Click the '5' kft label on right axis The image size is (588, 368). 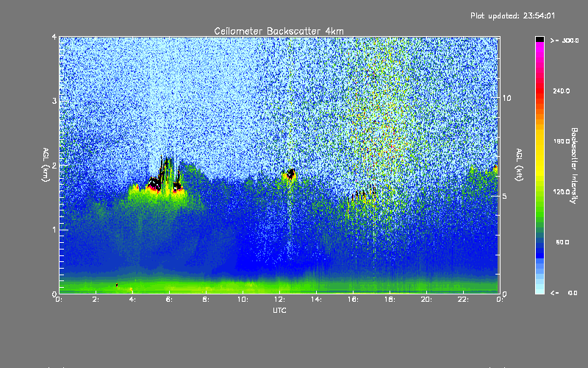pyautogui.click(x=504, y=196)
